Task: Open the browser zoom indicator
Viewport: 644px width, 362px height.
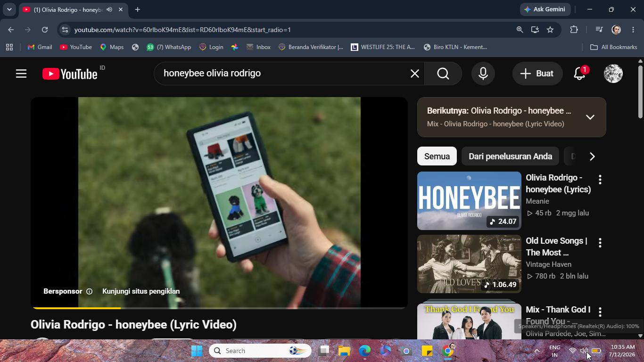Action: pyautogui.click(x=520, y=30)
